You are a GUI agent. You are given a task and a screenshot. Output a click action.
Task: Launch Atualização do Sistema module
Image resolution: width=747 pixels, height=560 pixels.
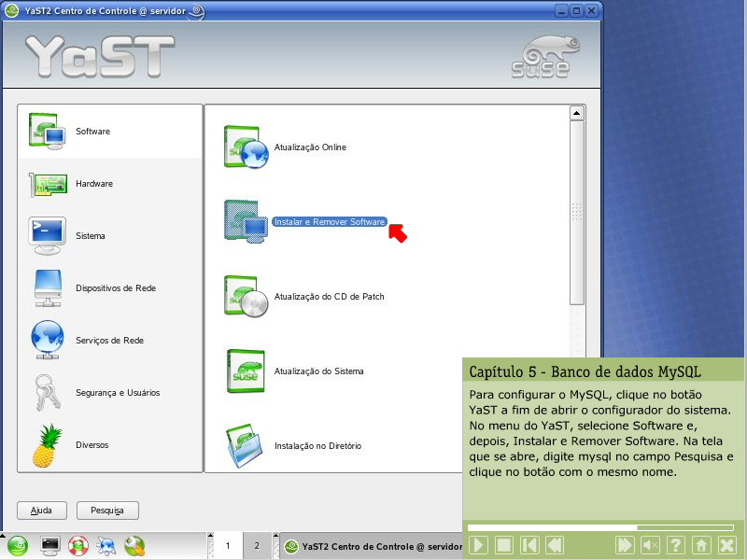pyautogui.click(x=318, y=371)
